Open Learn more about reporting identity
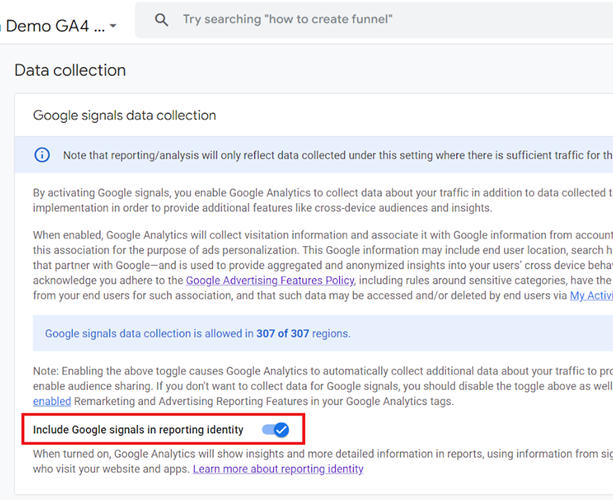The width and height of the screenshot is (613, 500). [x=278, y=469]
